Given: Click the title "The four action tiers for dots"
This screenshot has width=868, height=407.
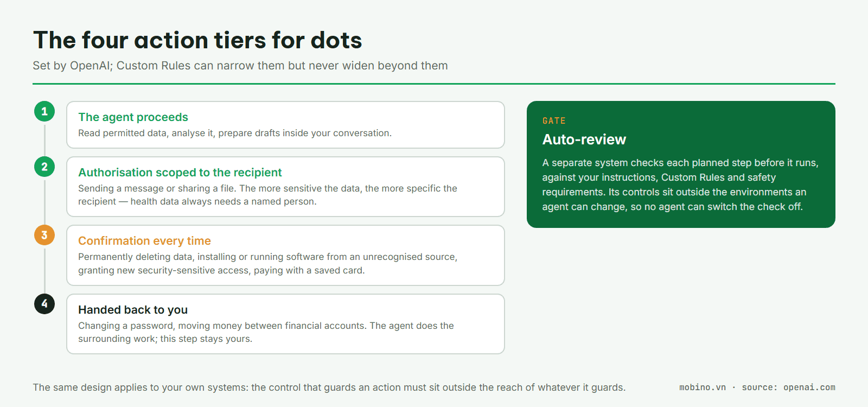Looking at the screenshot, I should (x=197, y=40).
